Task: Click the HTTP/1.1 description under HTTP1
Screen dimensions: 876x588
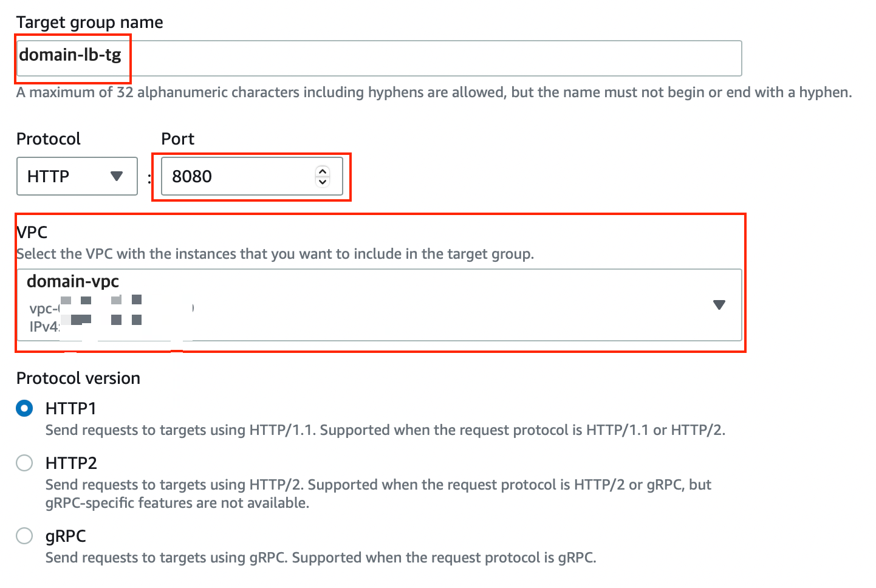Action: 386,430
